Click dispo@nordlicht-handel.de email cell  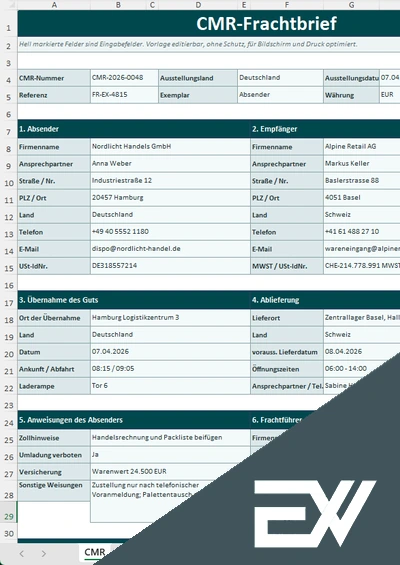coord(170,249)
